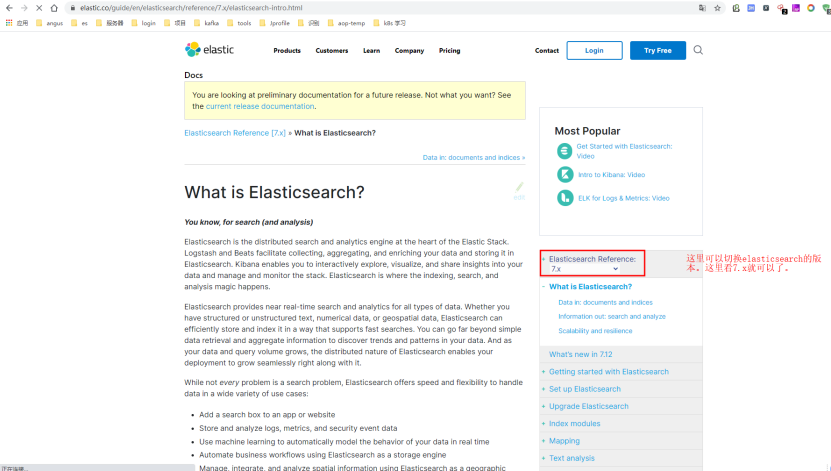
Task: Click the Elasticsearch video round icon
Action: click(564, 151)
